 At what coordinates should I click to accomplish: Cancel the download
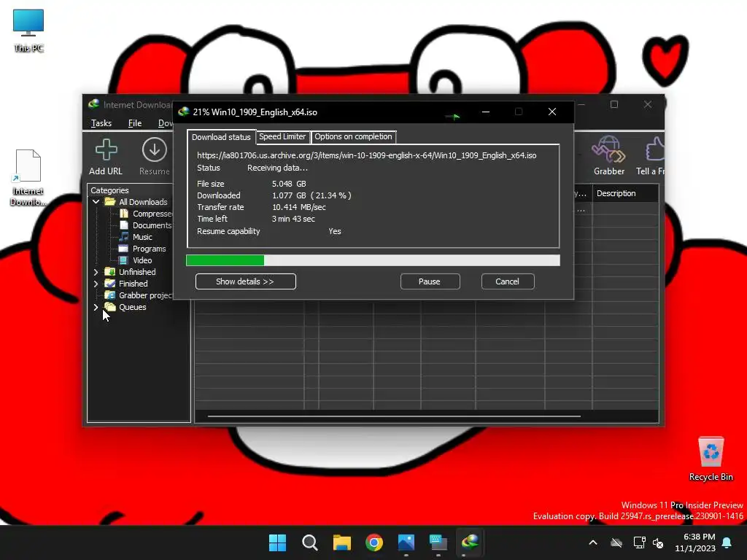[x=508, y=281]
